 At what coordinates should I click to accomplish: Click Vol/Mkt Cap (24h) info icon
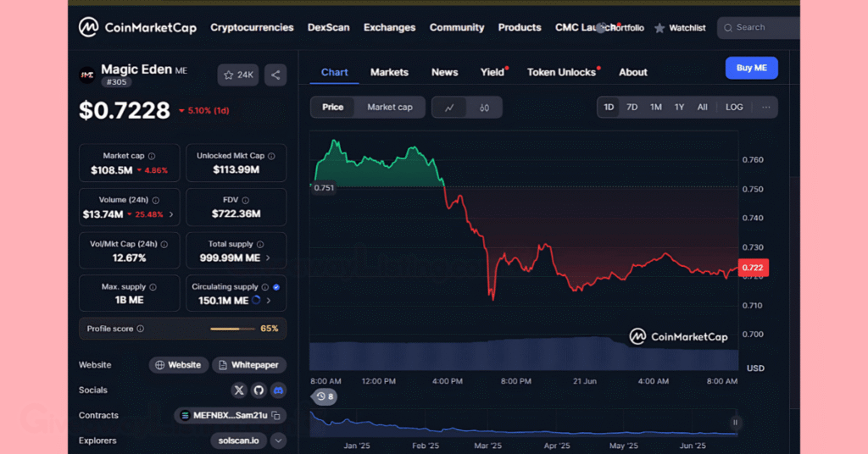(x=164, y=244)
